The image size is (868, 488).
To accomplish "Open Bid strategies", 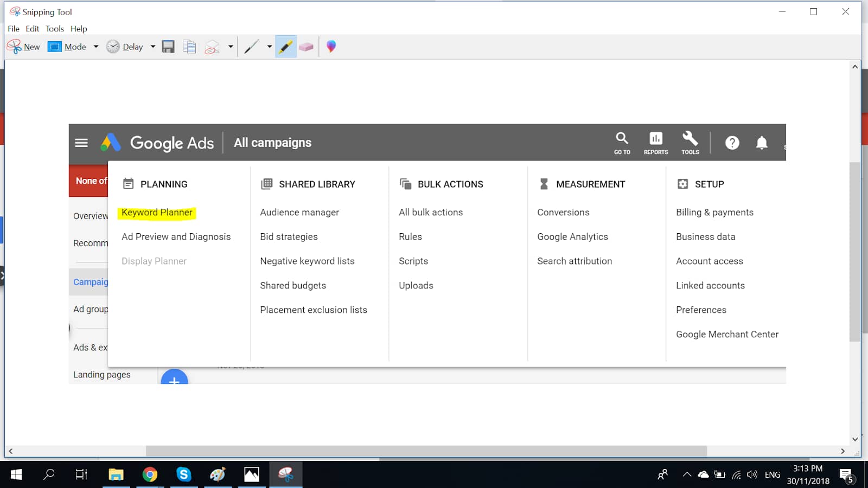I will tap(289, 237).
